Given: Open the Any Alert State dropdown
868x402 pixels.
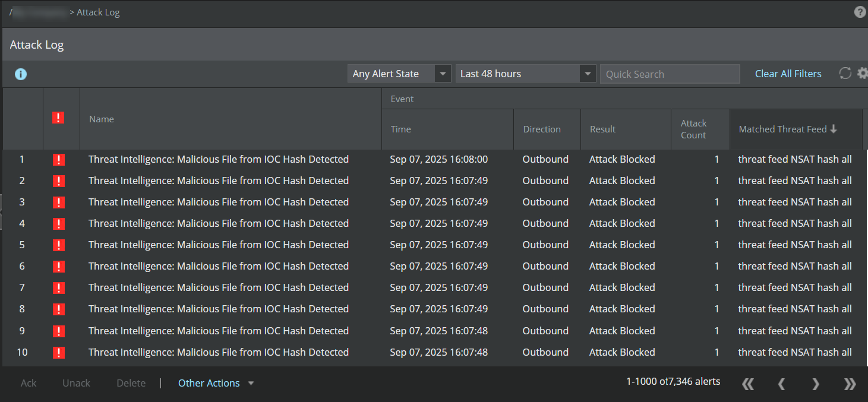Looking at the screenshot, I should point(399,74).
